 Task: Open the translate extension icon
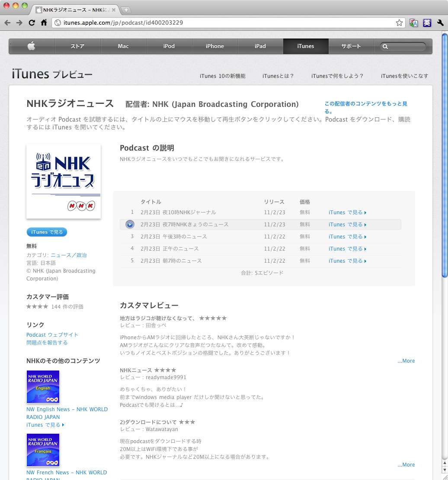coord(413,23)
